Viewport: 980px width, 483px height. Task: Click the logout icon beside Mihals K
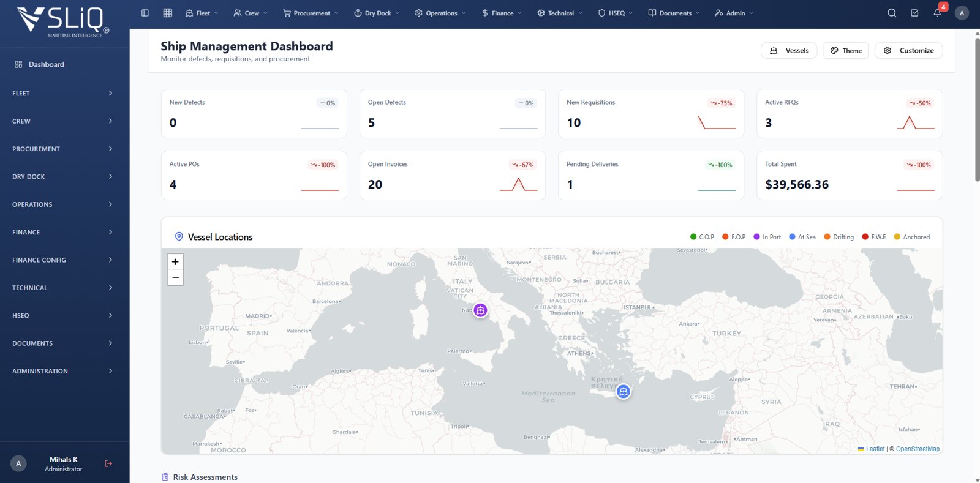coord(108,463)
